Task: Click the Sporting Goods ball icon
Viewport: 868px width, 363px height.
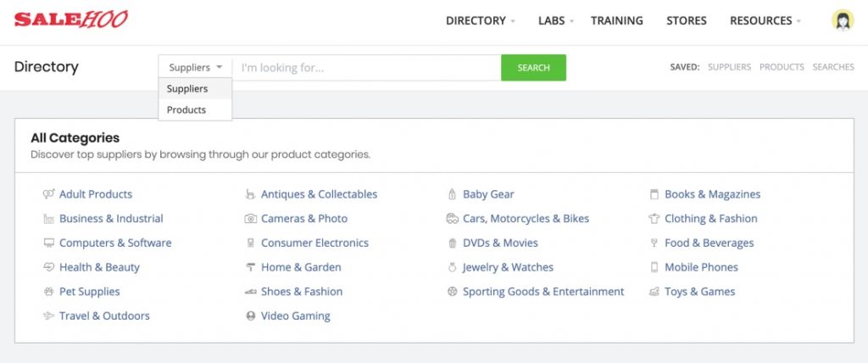Action: tap(453, 292)
